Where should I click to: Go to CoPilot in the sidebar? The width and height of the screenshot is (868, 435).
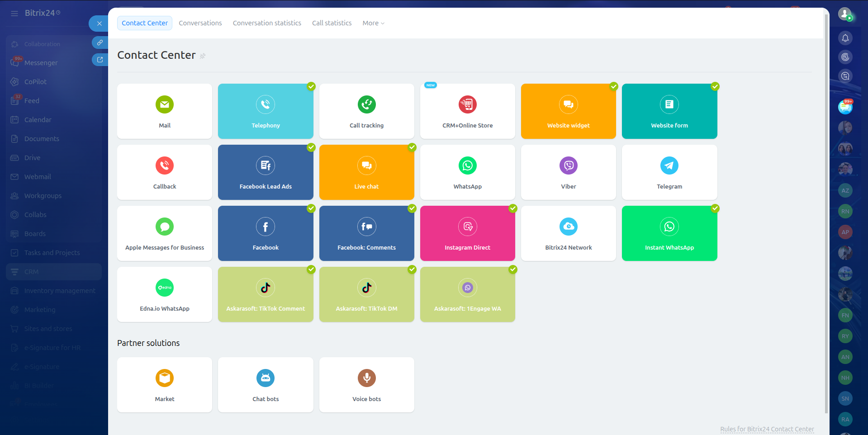pyautogui.click(x=54, y=82)
